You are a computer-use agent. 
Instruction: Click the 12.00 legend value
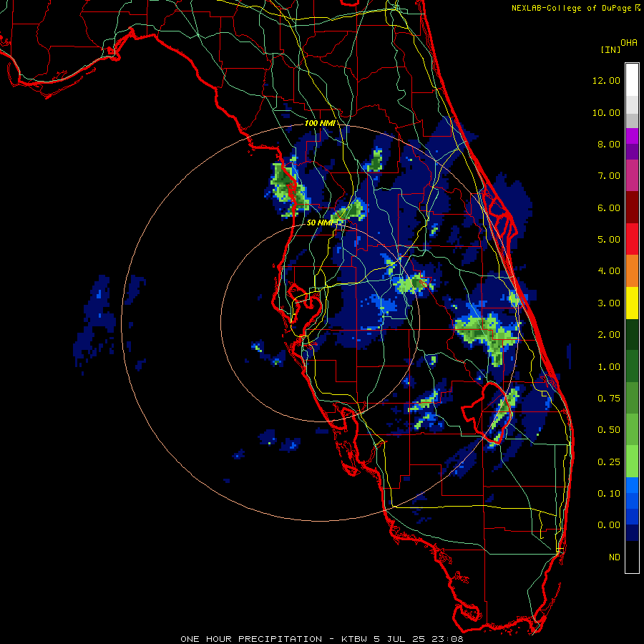[606, 80]
